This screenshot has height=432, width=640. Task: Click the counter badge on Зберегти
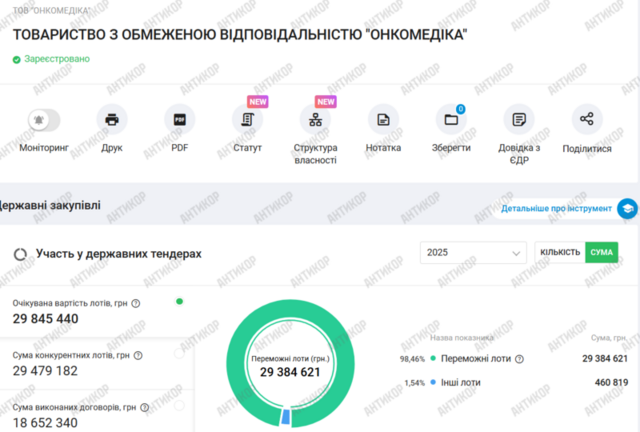point(461,109)
